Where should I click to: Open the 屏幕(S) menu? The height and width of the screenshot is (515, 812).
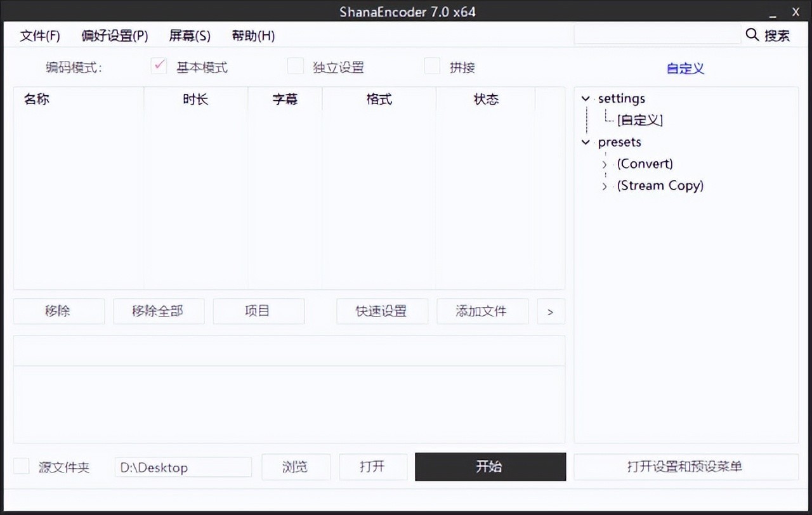point(190,36)
